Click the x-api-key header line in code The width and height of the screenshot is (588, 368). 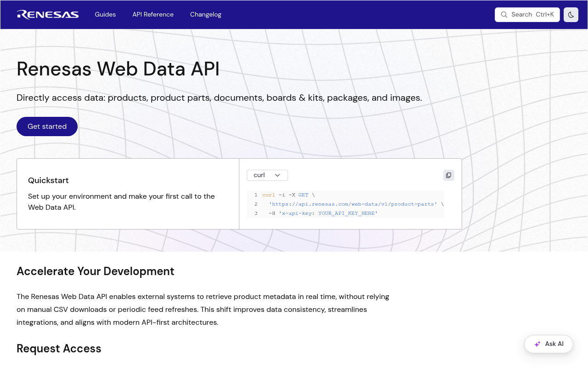(323, 213)
